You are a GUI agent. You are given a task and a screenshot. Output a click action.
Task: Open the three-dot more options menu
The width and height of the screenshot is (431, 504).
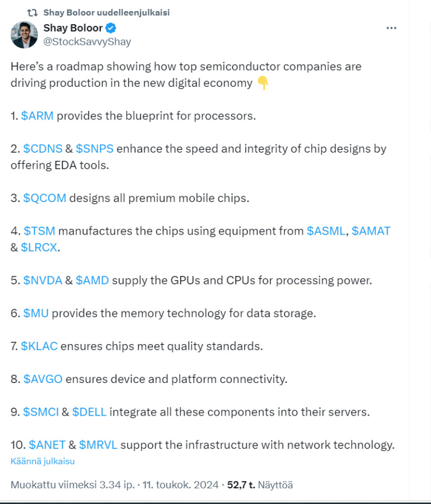pyautogui.click(x=391, y=28)
